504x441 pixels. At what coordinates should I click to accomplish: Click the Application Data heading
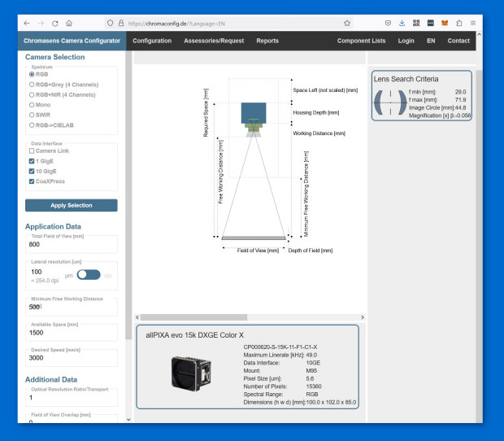(x=53, y=226)
